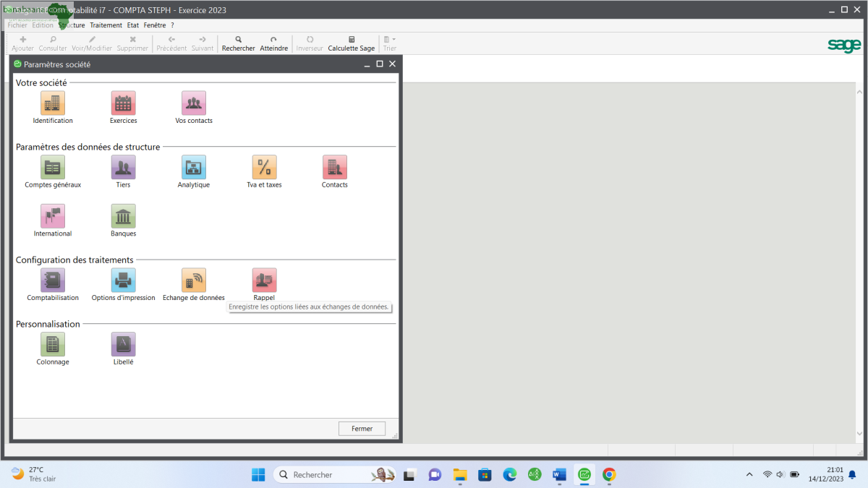
Task: Click the Consulter toolbar button
Action: click(x=53, y=43)
